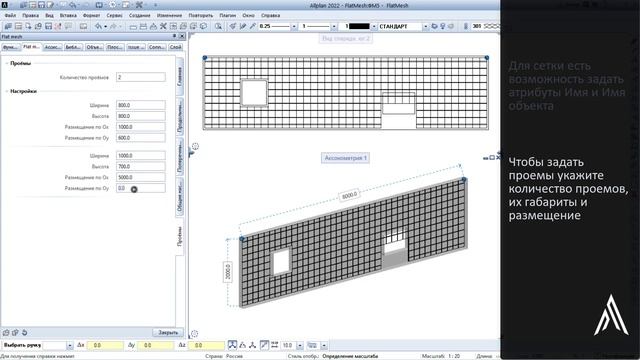Click the Undo arrow icon in toolbar
Screen dimensions: 640x360
98,26
